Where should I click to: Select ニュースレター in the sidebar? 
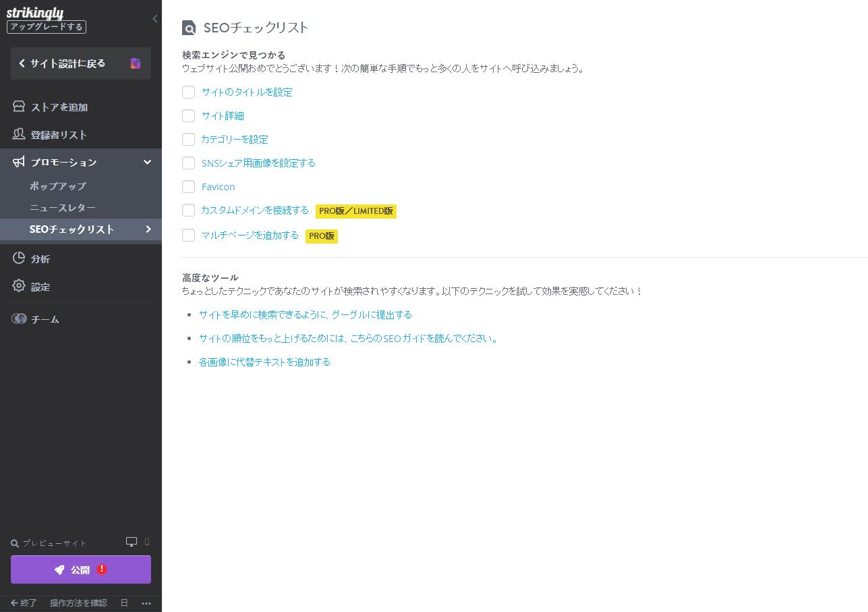pyautogui.click(x=63, y=208)
